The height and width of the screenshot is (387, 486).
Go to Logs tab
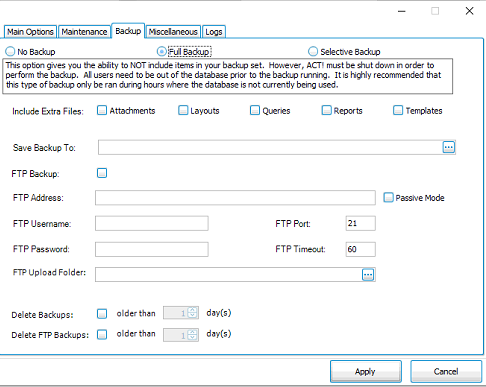coord(214,32)
